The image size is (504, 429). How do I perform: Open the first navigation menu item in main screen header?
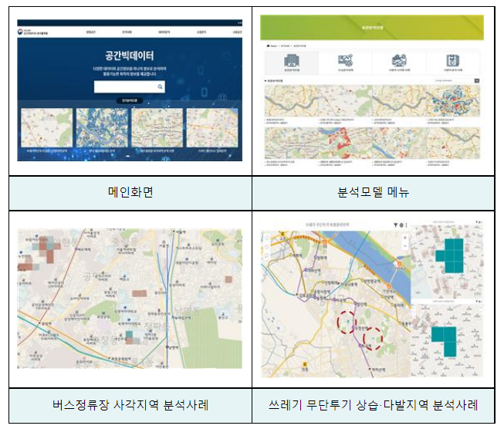point(90,32)
